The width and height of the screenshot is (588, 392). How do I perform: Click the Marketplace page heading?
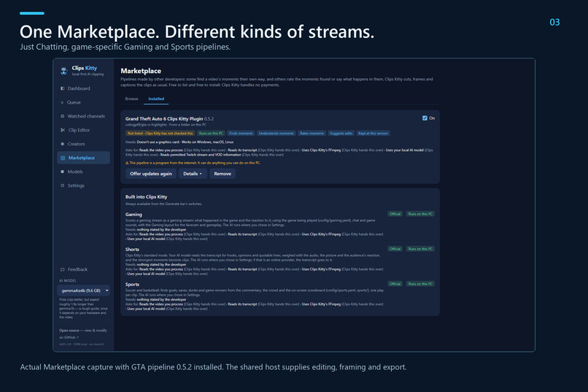(x=141, y=71)
